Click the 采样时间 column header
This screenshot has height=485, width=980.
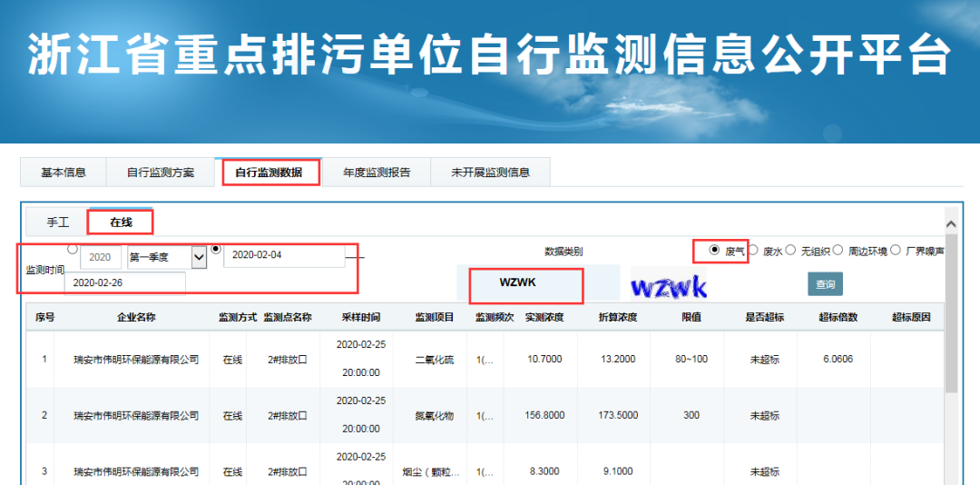(x=360, y=317)
